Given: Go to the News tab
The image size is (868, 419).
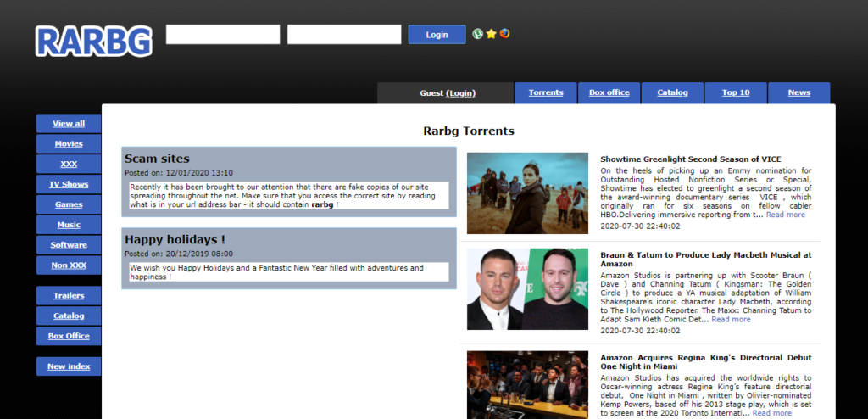Looking at the screenshot, I should (799, 92).
